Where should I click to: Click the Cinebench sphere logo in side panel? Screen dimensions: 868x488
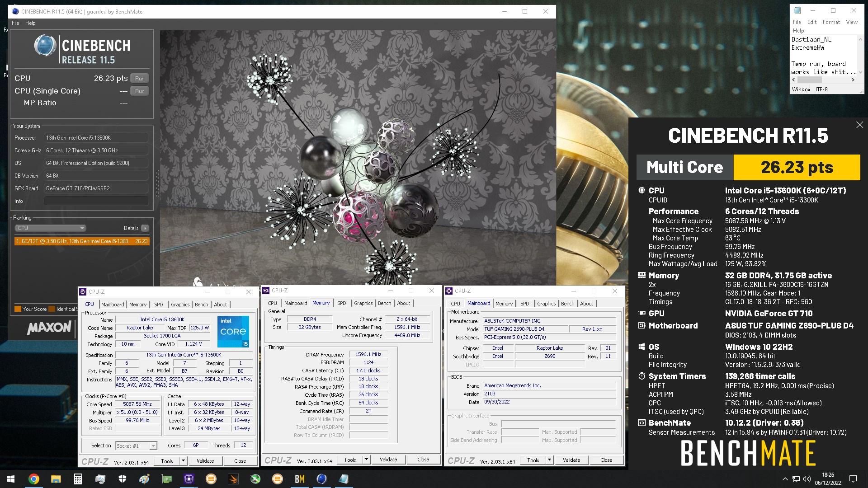click(45, 46)
